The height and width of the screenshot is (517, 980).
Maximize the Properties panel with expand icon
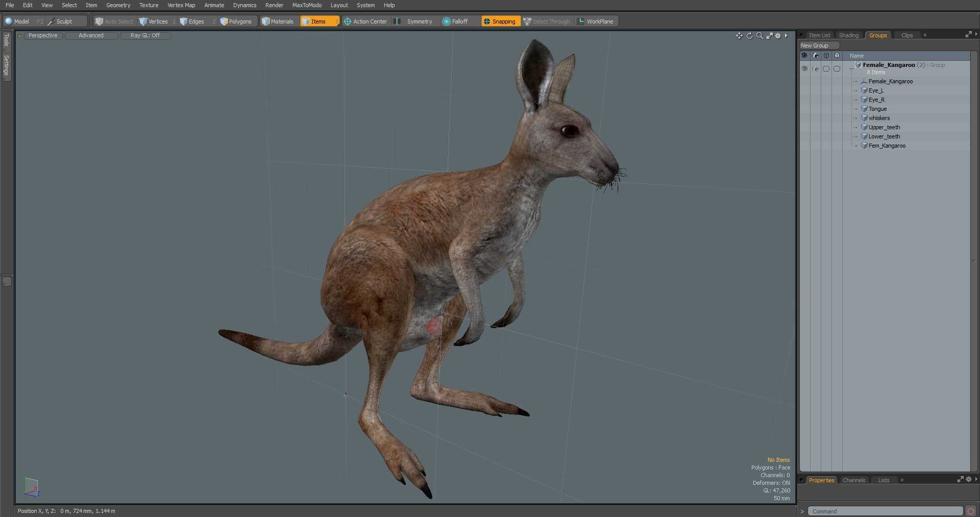pos(960,480)
